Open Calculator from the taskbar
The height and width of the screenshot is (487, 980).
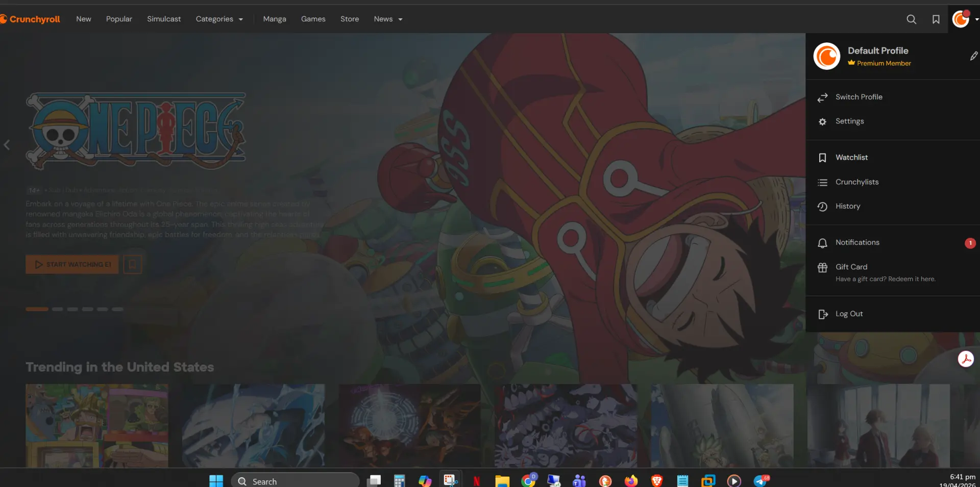tap(399, 481)
